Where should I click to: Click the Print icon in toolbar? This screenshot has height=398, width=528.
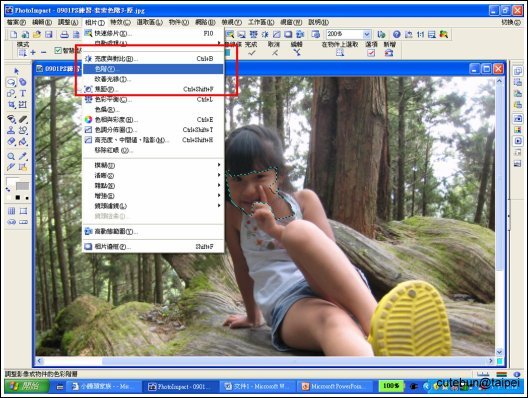click(64, 34)
